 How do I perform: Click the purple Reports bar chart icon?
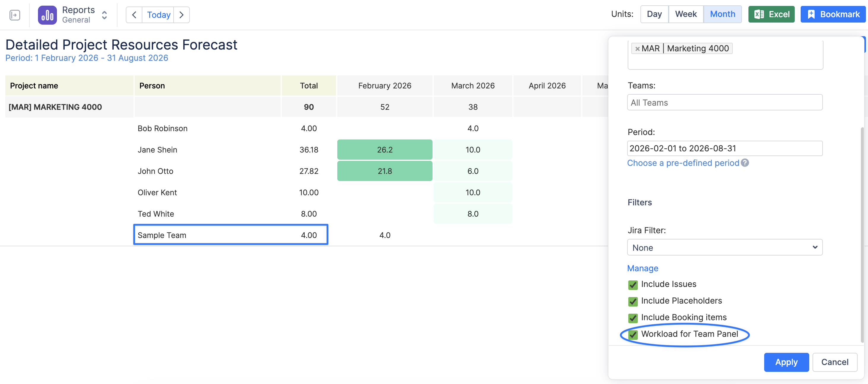pyautogui.click(x=47, y=15)
